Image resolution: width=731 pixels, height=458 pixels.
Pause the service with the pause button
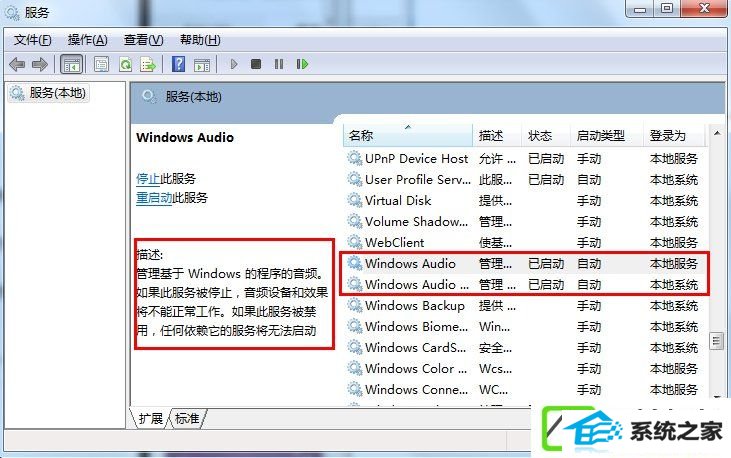279,64
